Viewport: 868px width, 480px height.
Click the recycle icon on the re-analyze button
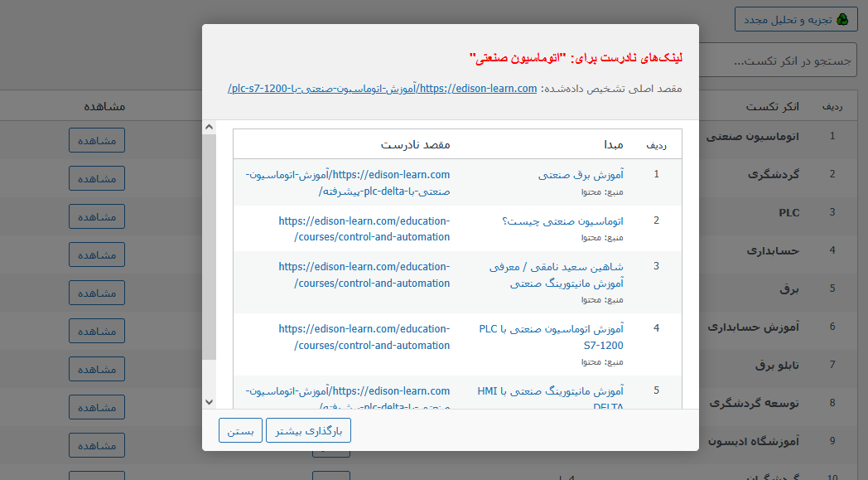tap(843, 19)
